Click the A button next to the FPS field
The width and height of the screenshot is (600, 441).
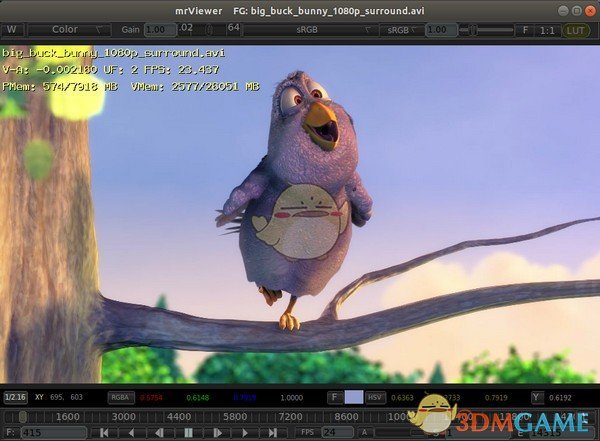click(365, 433)
